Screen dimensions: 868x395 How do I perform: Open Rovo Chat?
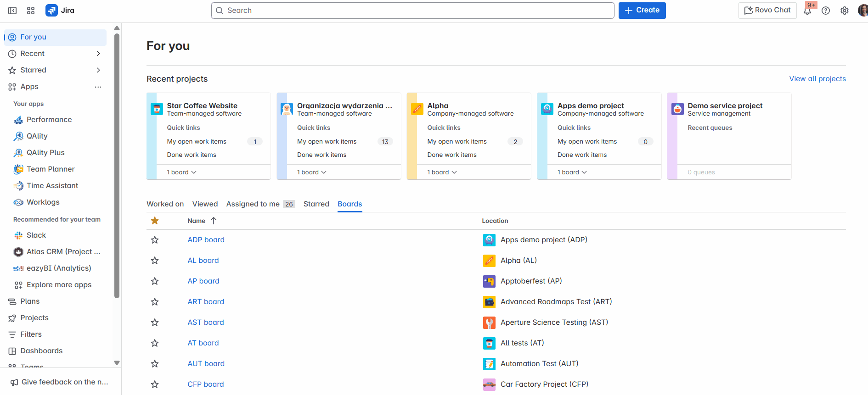tap(767, 11)
